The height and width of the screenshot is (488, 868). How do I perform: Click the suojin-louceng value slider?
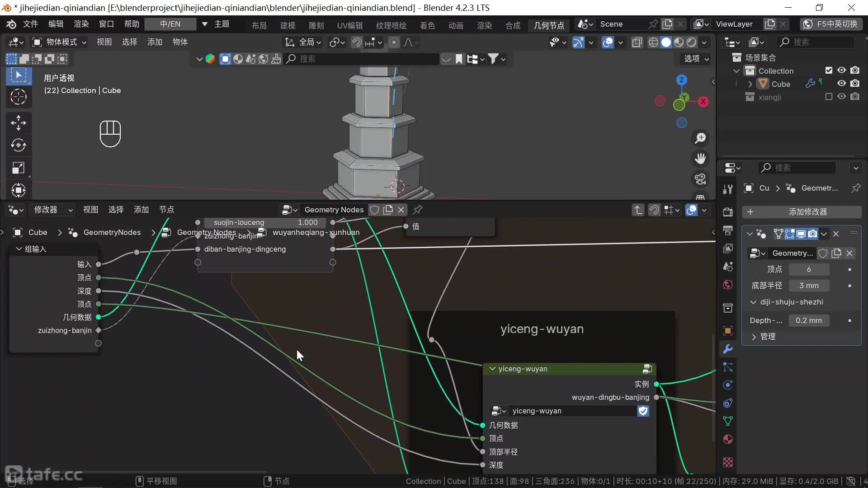(265, 222)
